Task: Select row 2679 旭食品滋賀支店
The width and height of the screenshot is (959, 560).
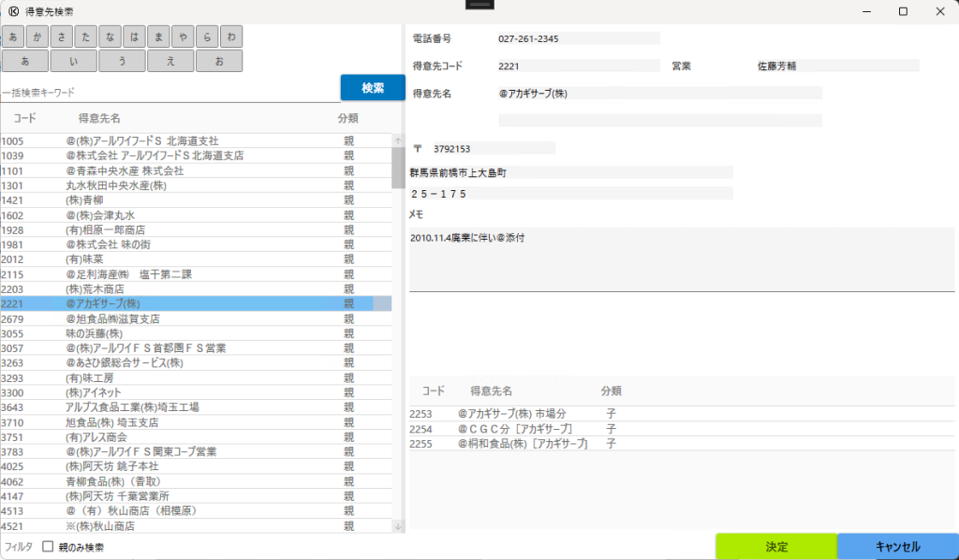Action: coord(196,318)
